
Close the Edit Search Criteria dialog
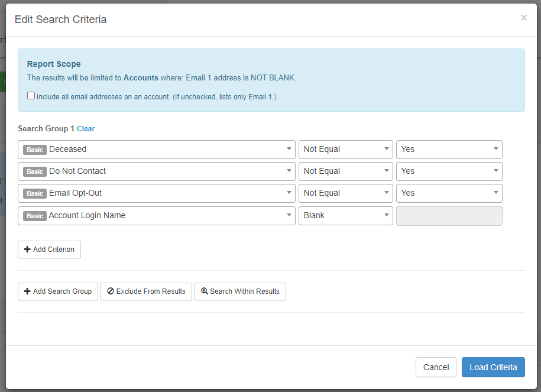click(524, 18)
